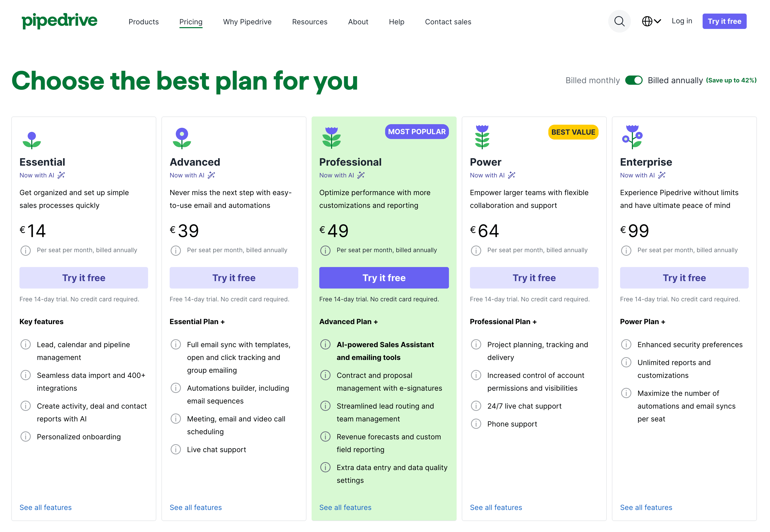
Task: Open the Resources menu
Action: (310, 22)
